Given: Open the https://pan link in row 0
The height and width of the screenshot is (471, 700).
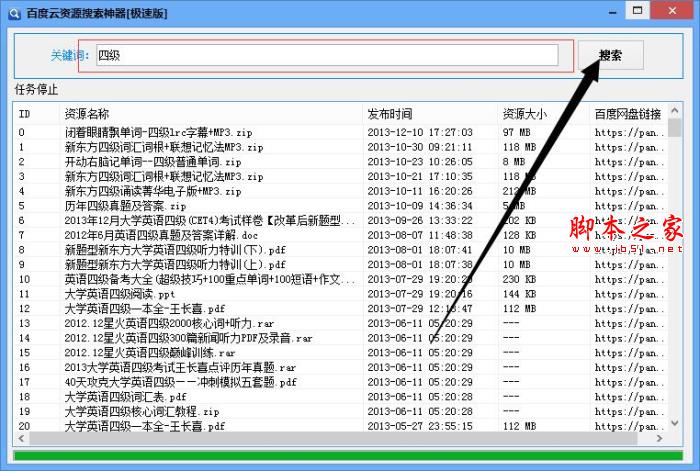Looking at the screenshot, I should pyautogui.click(x=629, y=132).
